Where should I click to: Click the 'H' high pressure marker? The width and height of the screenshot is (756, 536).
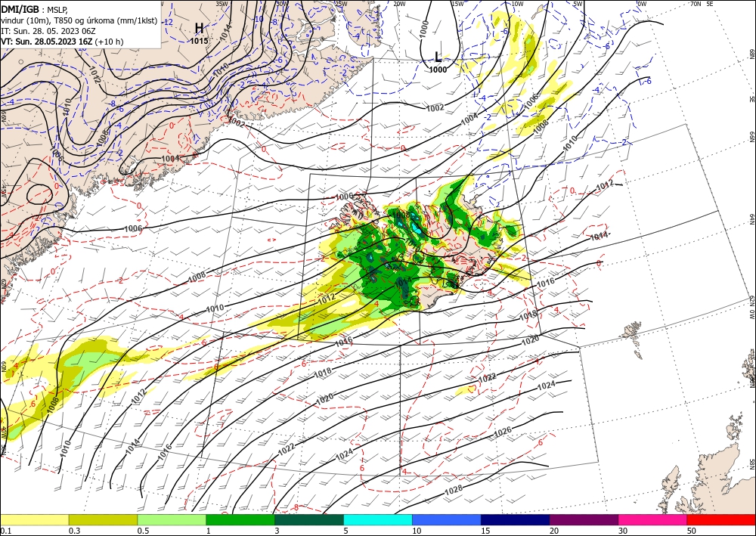coord(199,28)
